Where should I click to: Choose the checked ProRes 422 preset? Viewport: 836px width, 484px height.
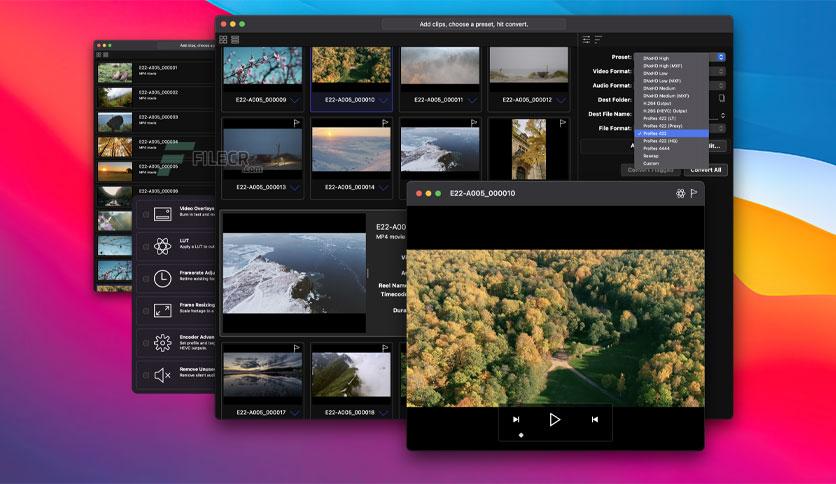(671, 133)
